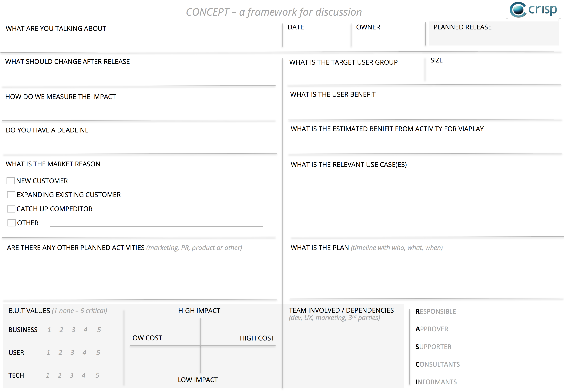The height and width of the screenshot is (392, 564).
Task: Click the SIZE field
Action: tap(494, 69)
